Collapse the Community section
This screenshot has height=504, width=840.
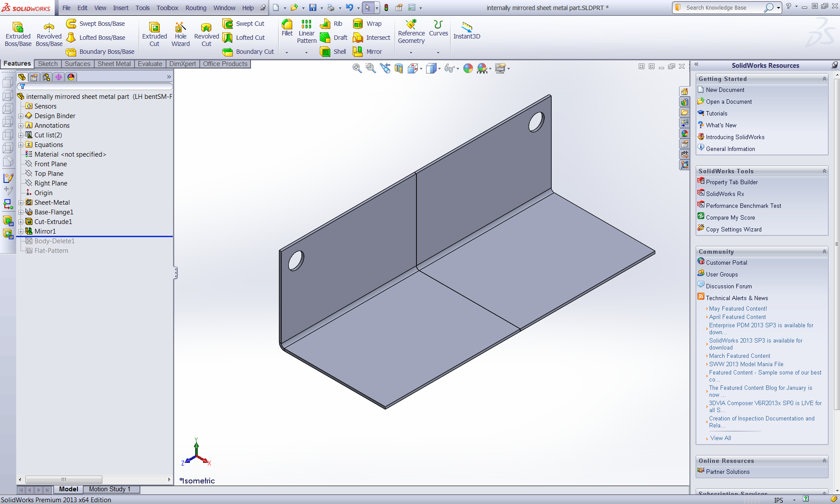pos(824,252)
